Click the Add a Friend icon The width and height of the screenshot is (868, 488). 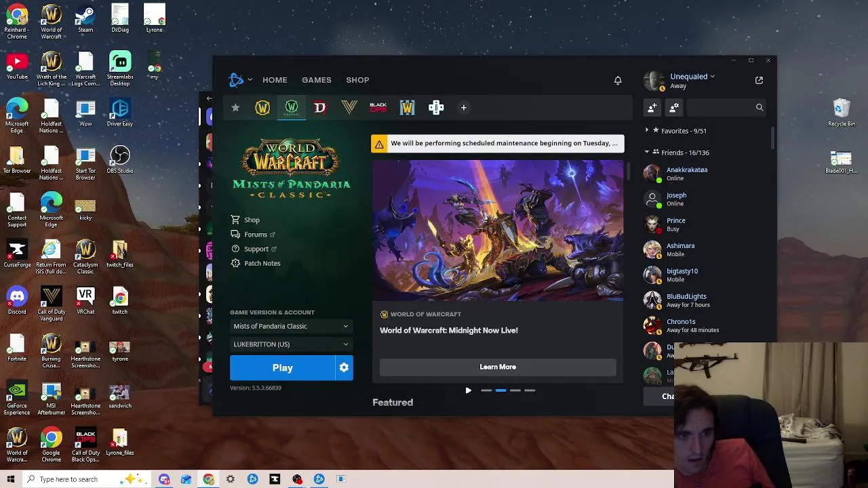pyautogui.click(x=652, y=108)
